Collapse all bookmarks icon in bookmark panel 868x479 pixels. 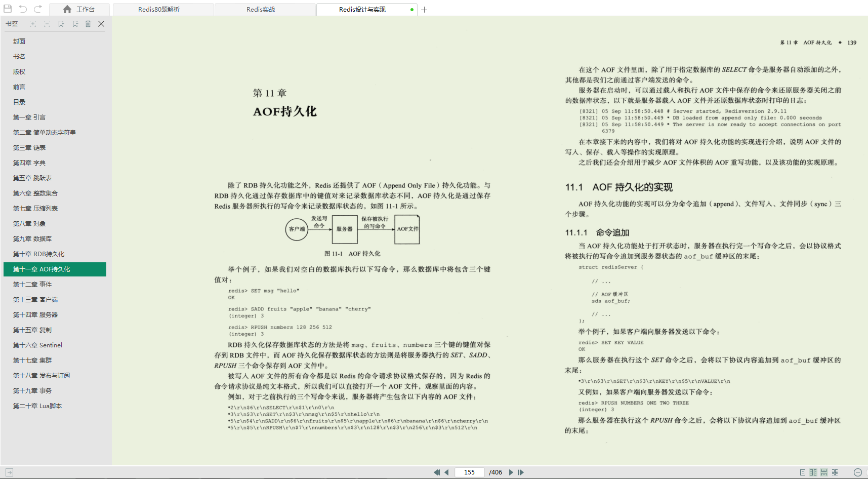click(x=47, y=24)
